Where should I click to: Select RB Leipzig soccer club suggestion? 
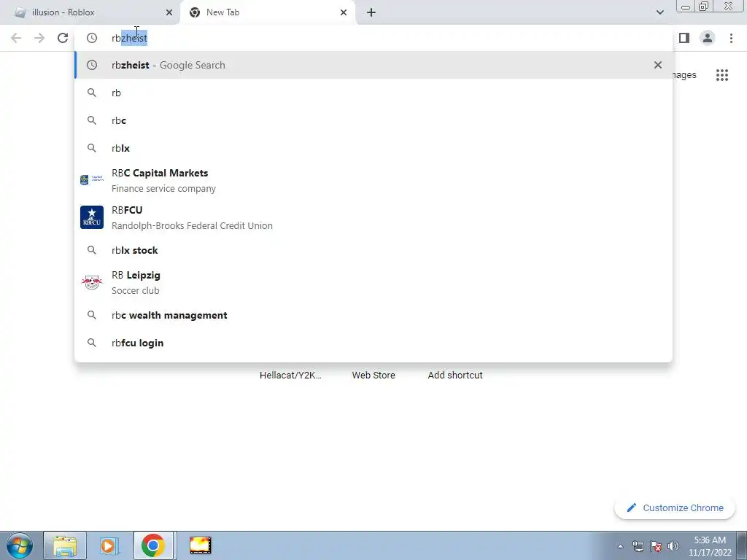(373, 282)
